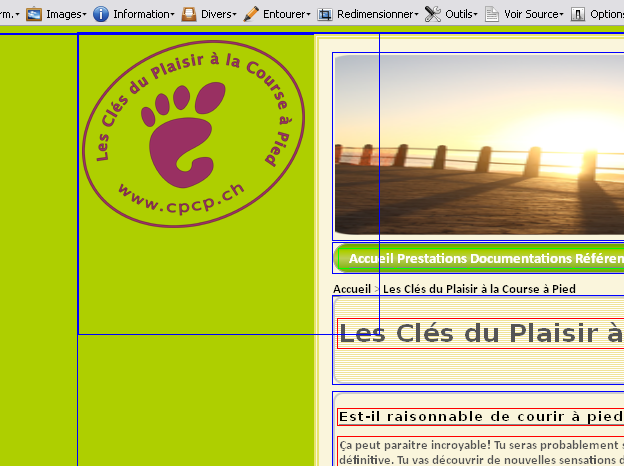Click heading 'Est-il raisonnable de courir à pied'
This screenshot has height=466, width=624.
[x=481, y=417]
